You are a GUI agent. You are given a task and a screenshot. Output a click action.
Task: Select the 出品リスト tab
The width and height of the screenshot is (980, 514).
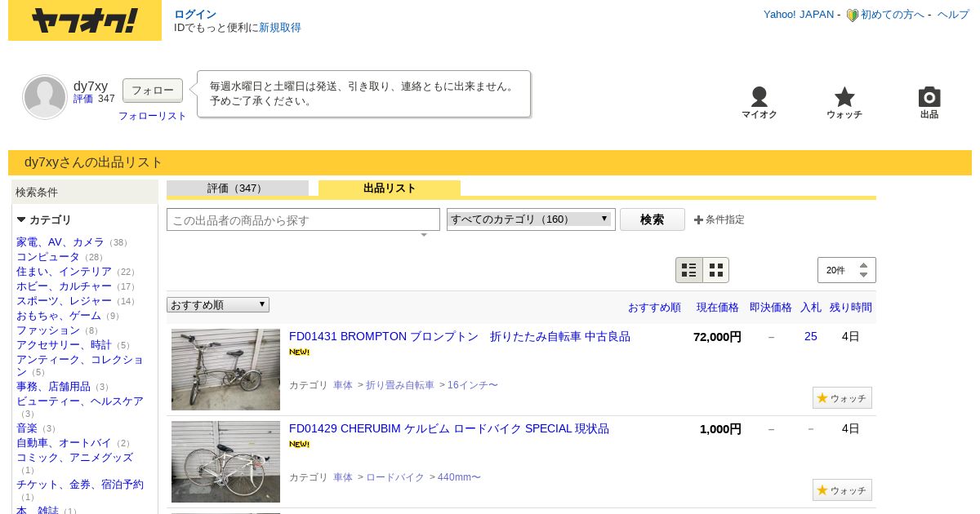390,188
